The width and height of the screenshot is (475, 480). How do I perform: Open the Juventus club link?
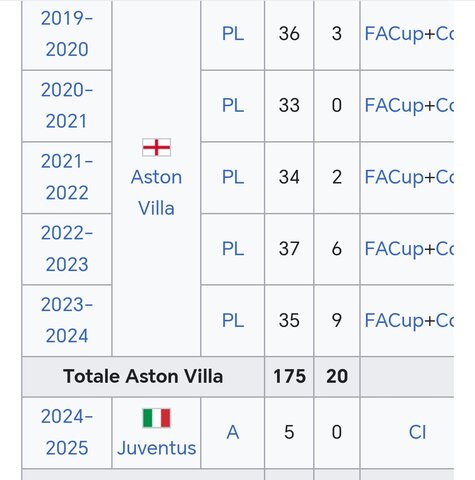tap(156, 448)
